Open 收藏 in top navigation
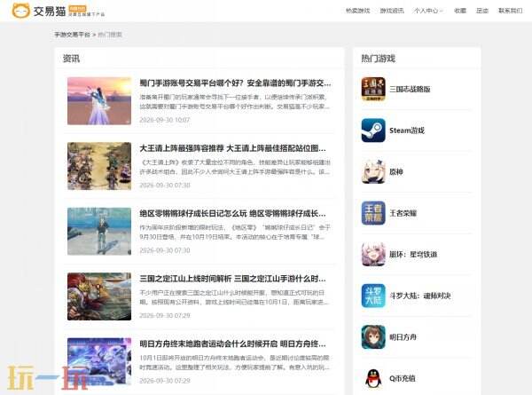532x395 pixels. pyautogui.click(x=460, y=11)
